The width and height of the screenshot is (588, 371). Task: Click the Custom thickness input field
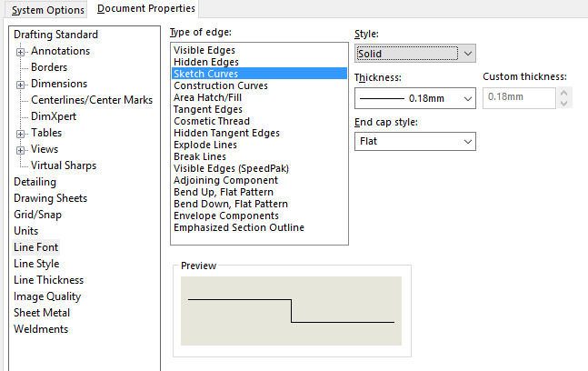[522, 97]
